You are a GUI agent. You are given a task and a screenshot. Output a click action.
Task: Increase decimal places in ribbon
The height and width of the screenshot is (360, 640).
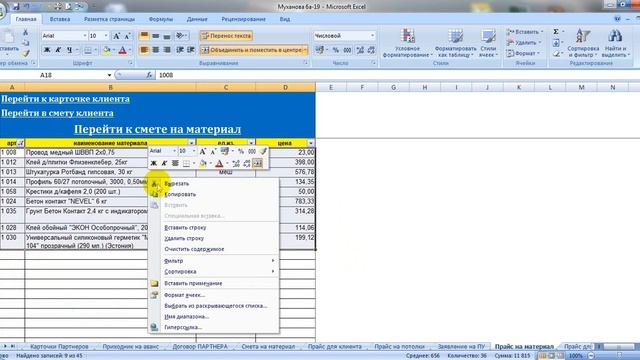[360, 50]
